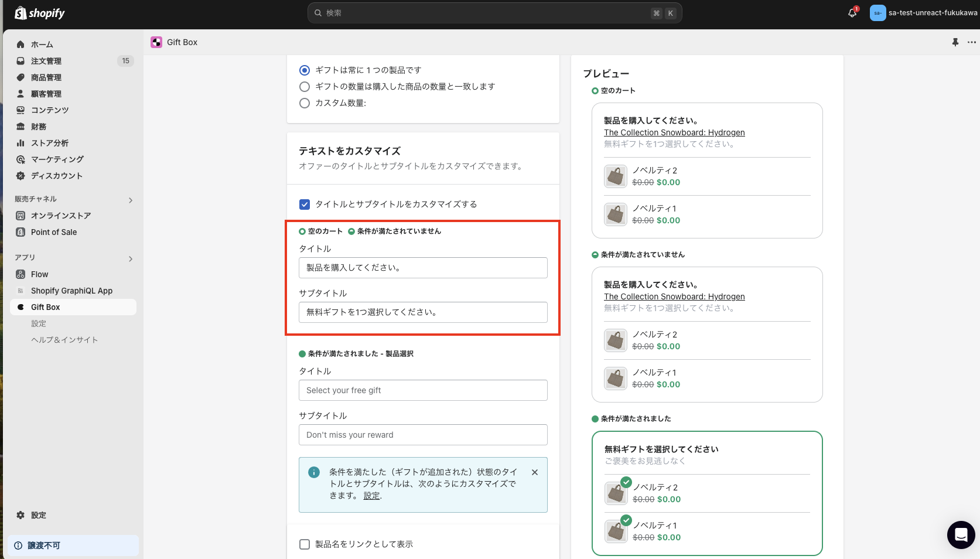Select the カスタム数量 radio option
The width and height of the screenshot is (980, 559).
click(x=305, y=103)
